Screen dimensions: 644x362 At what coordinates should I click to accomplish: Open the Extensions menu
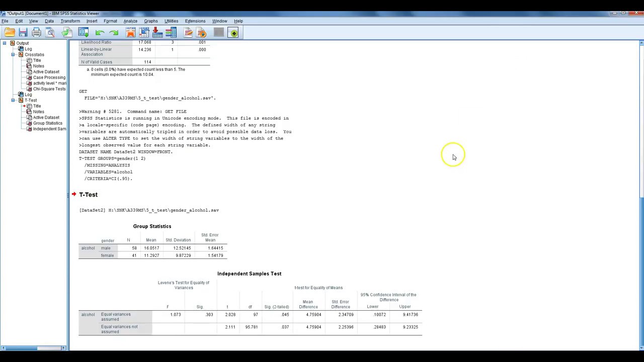195,21
